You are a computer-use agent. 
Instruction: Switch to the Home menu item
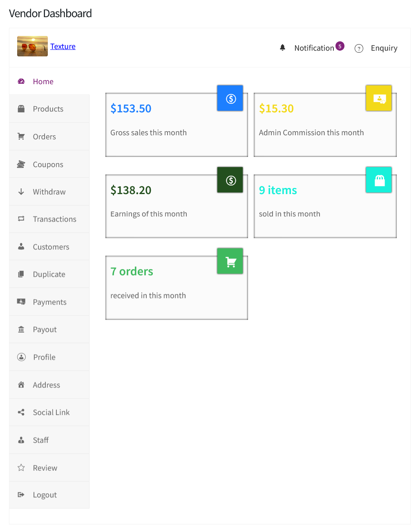click(43, 81)
